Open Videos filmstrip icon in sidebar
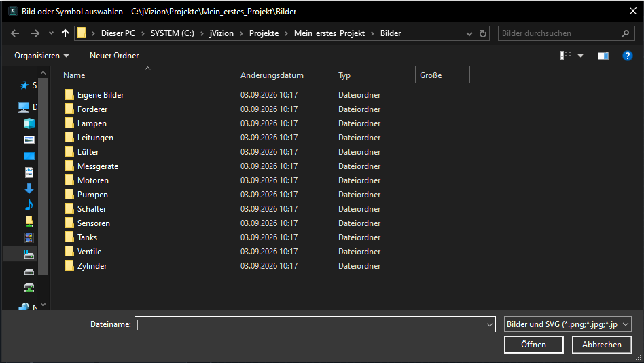Image resolution: width=644 pixels, height=363 pixels. pos(29,237)
